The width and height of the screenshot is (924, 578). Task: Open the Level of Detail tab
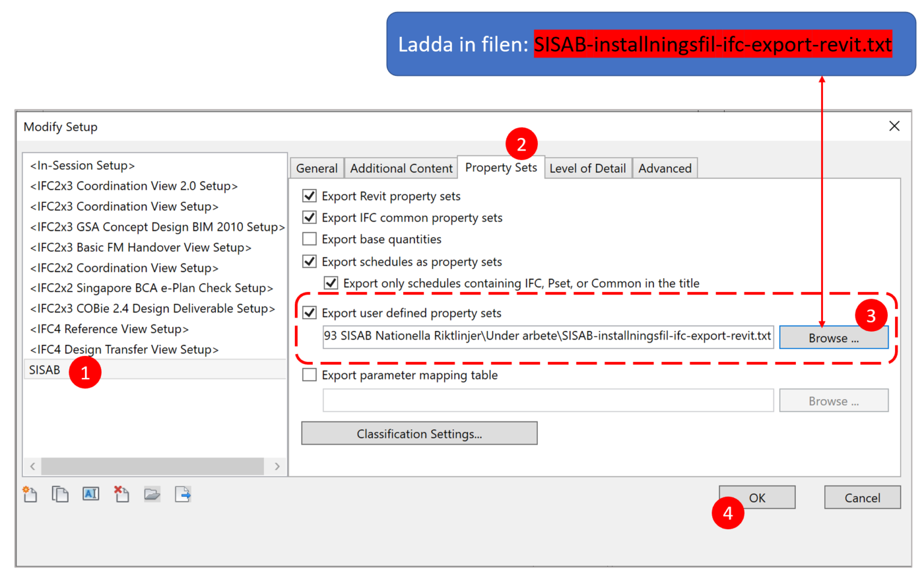coord(588,168)
